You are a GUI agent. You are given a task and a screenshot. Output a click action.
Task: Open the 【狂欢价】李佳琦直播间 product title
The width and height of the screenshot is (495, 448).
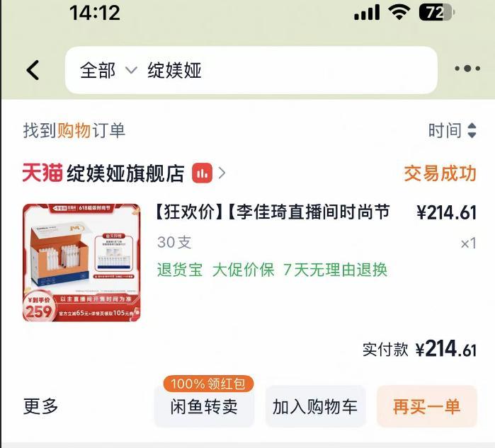[273, 212]
